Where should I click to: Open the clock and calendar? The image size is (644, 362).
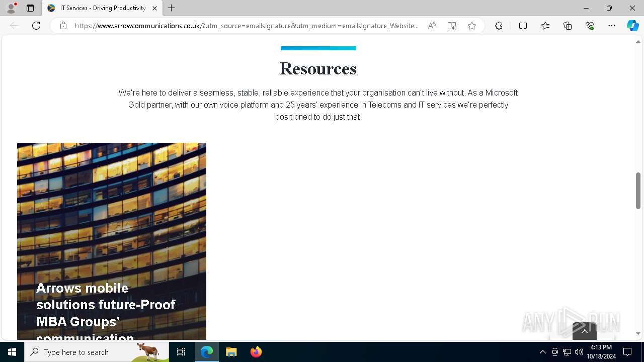click(x=601, y=352)
